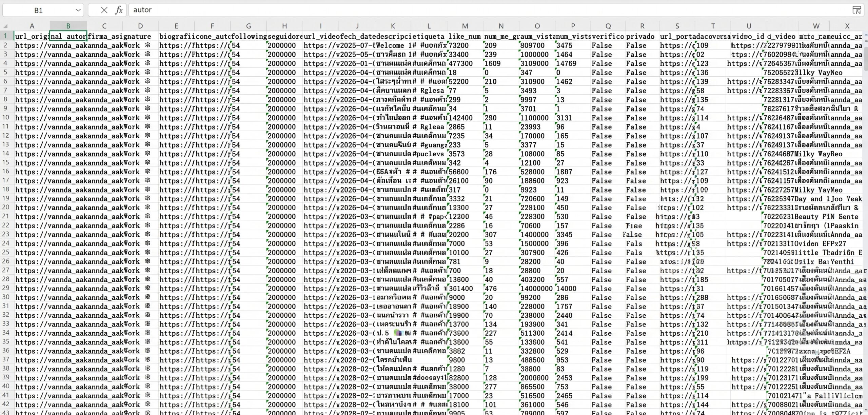Click the following header cell
The width and height of the screenshot is (868, 415).
249,36
